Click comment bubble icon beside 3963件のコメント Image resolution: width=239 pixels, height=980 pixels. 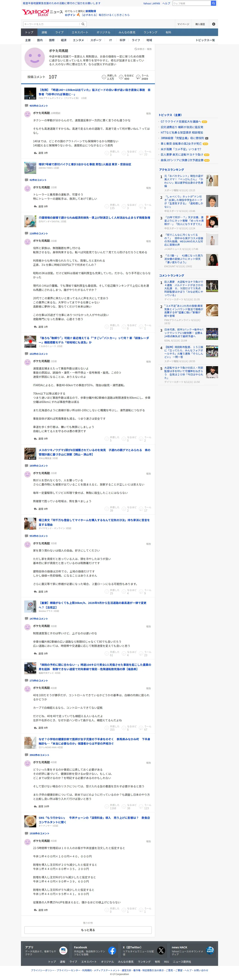click(26, 755)
